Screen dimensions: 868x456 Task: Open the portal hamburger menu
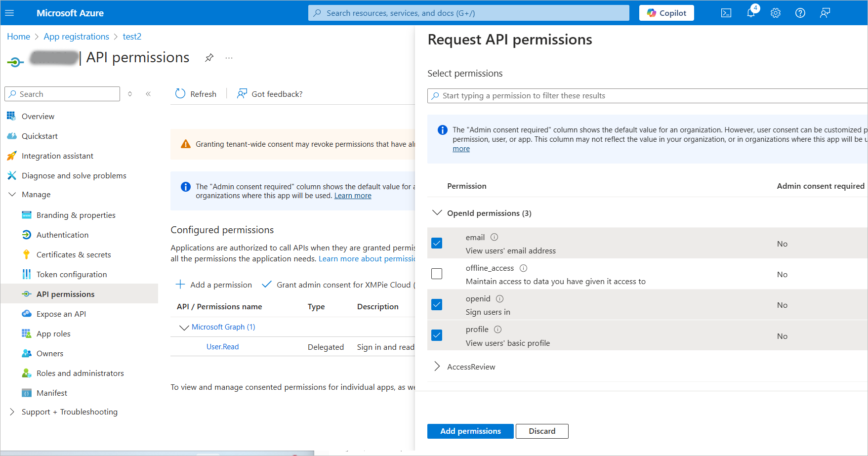pos(9,13)
